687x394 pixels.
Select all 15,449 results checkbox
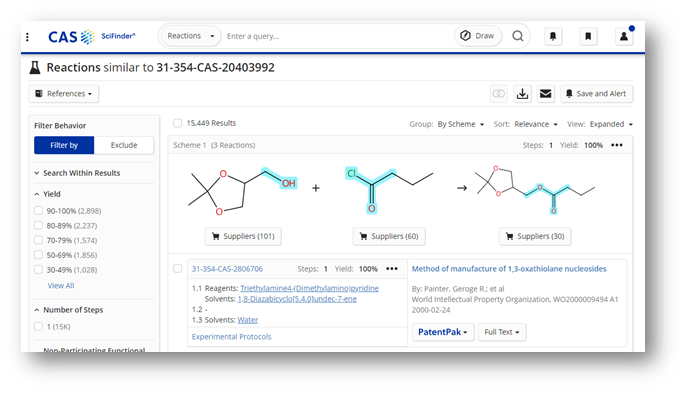point(177,123)
